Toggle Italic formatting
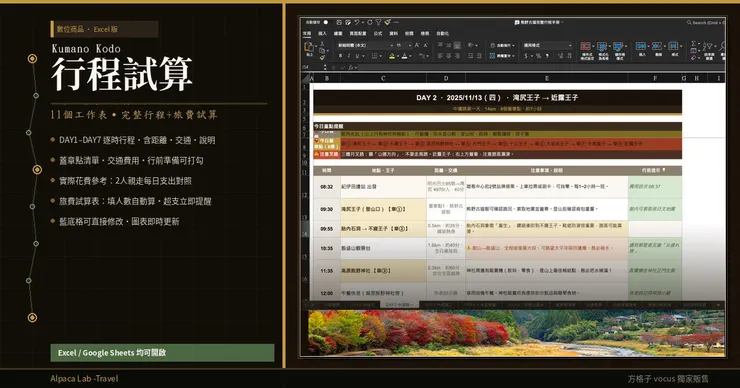This screenshot has height=388, width=740. coord(349,56)
